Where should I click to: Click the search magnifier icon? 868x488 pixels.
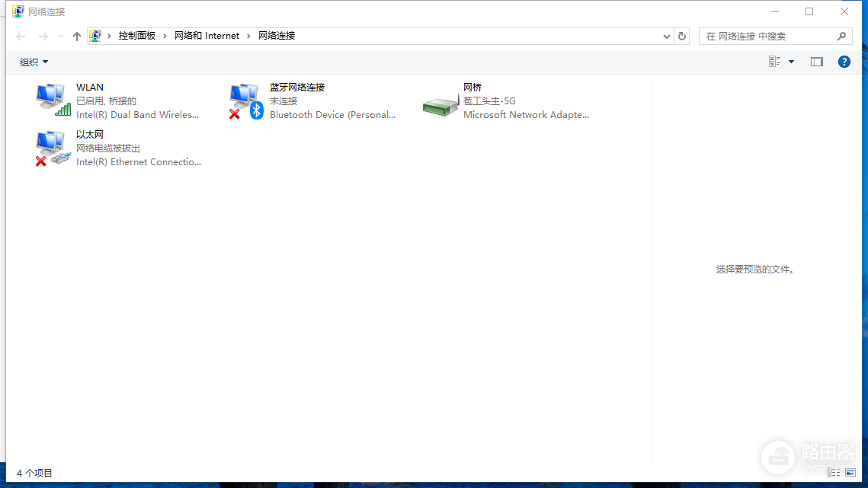841,36
